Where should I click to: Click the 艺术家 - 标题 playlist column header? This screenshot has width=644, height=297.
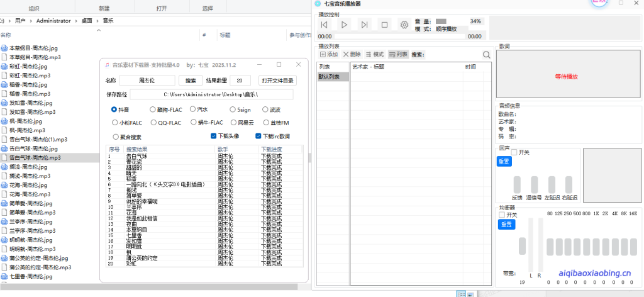tap(407, 67)
